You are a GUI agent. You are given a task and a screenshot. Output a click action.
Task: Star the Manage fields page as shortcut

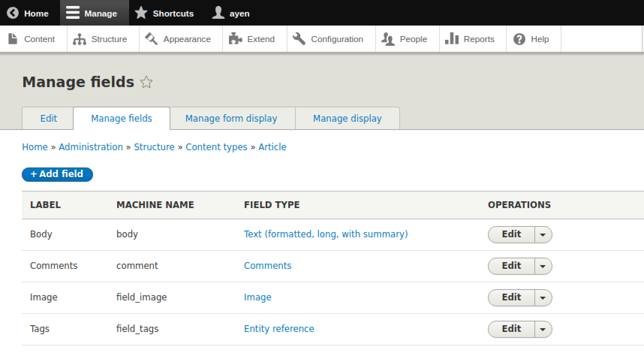click(146, 82)
